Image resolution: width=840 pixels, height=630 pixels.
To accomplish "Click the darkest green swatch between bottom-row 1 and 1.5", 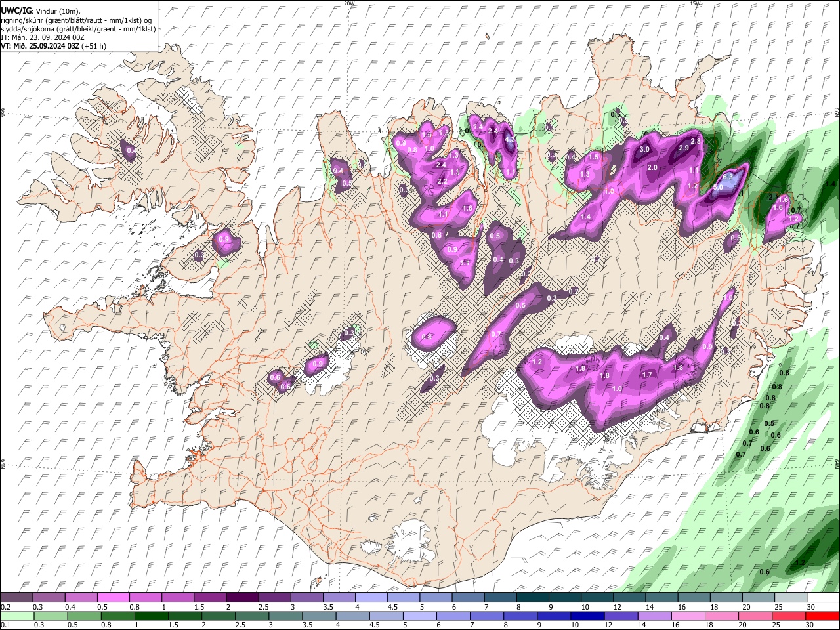I will [151, 616].
